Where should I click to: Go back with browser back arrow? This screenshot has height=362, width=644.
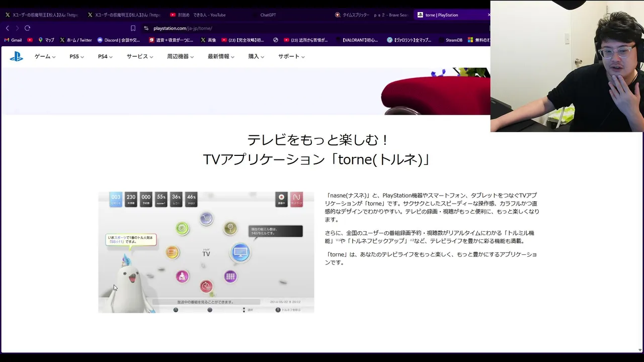pos(7,28)
